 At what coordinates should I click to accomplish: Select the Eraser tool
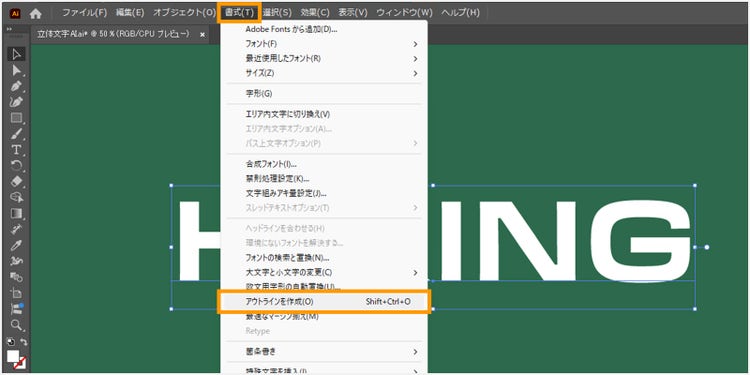(17, 182)
